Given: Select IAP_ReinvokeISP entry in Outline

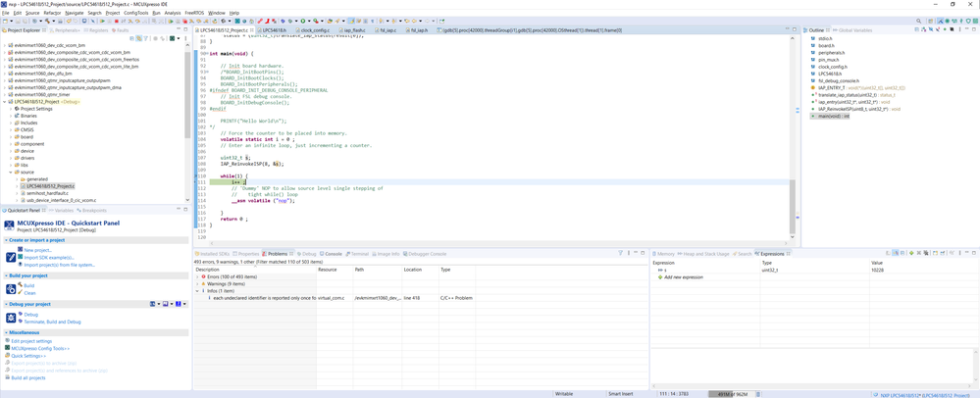Looking at the screenshot, I should point(857,109).
